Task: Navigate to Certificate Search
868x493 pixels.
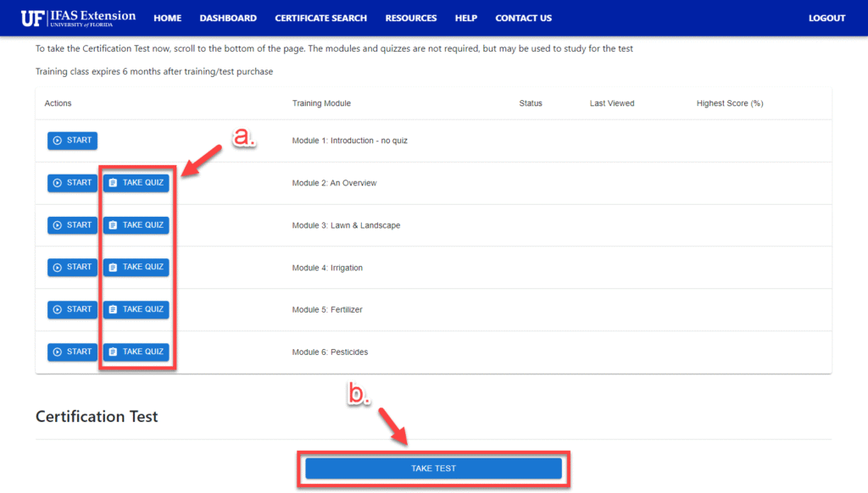Action: coord(320,19)
